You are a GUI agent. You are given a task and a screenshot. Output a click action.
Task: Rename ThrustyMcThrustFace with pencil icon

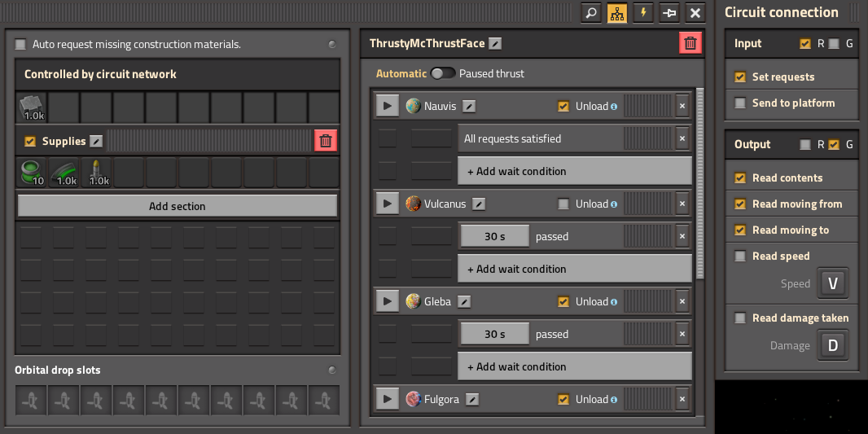click(495, 44)
